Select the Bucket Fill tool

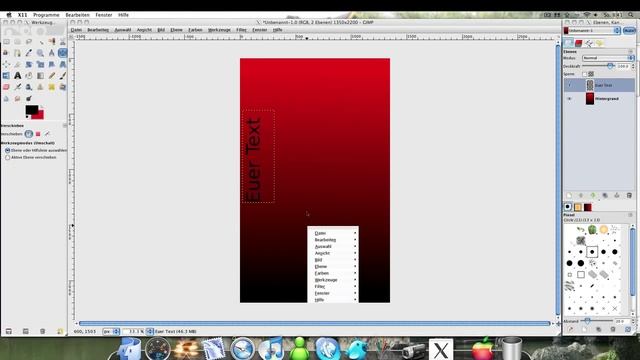(x=29, y=76)
